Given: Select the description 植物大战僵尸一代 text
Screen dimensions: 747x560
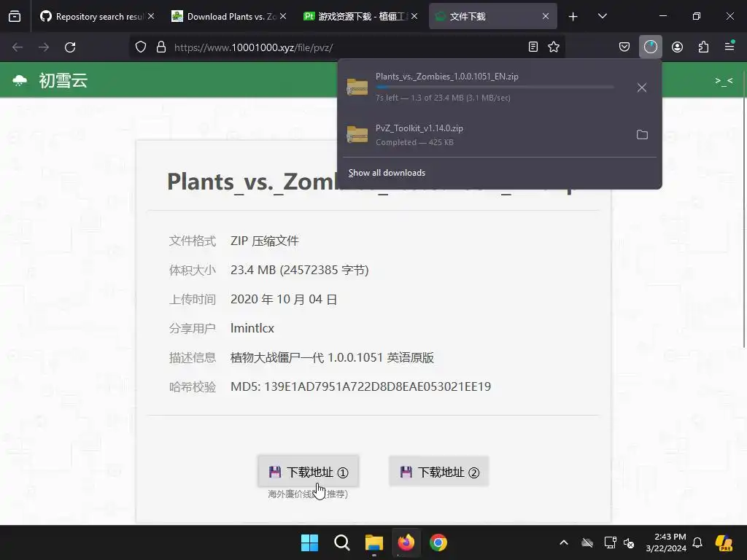Looking at the screenshot, I should (332, 357).
